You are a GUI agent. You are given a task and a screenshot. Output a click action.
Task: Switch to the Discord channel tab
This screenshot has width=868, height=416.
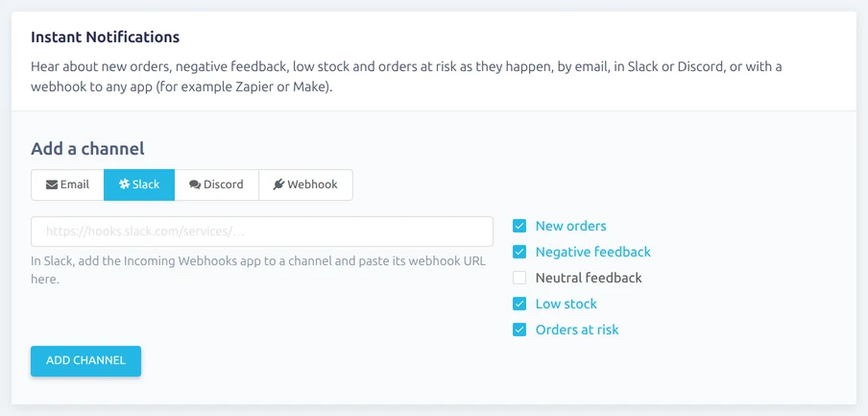(x=216, y=185)
